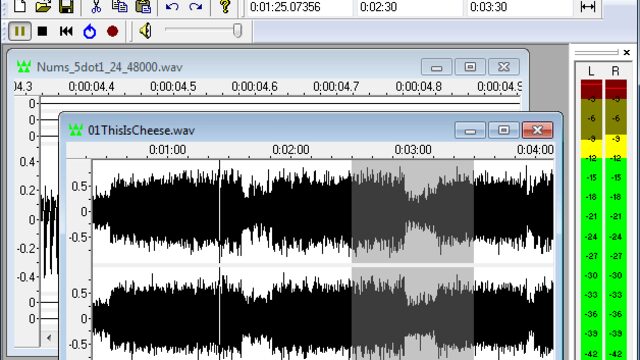Start recording with the red circle button
Viewport: 640px width, 360px height.
[x=112, y=31]
